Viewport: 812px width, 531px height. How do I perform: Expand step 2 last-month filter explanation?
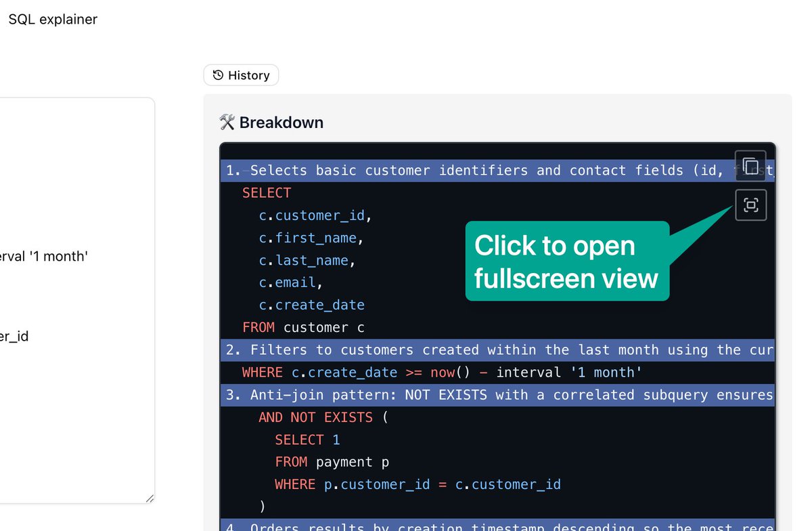pyautogui.click(x=474, y=349)
